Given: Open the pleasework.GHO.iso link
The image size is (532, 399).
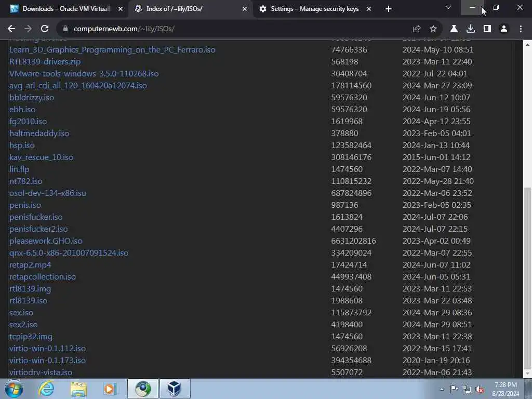Looking at the screenshot, I should [46, 241].
